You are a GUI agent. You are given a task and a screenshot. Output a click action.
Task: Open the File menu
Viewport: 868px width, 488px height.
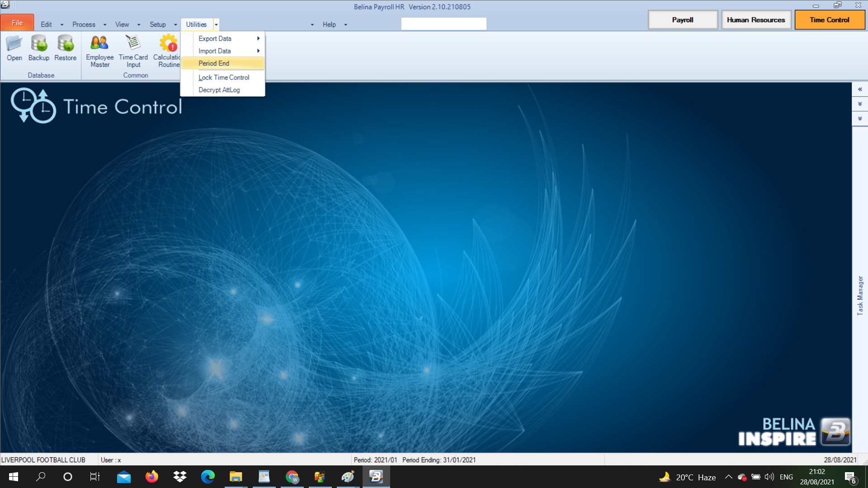17,23
